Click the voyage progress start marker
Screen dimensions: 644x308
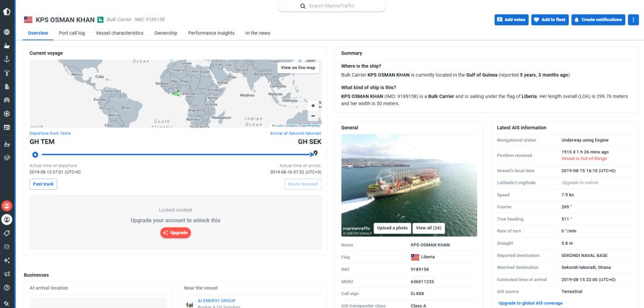tap(35, 155)
